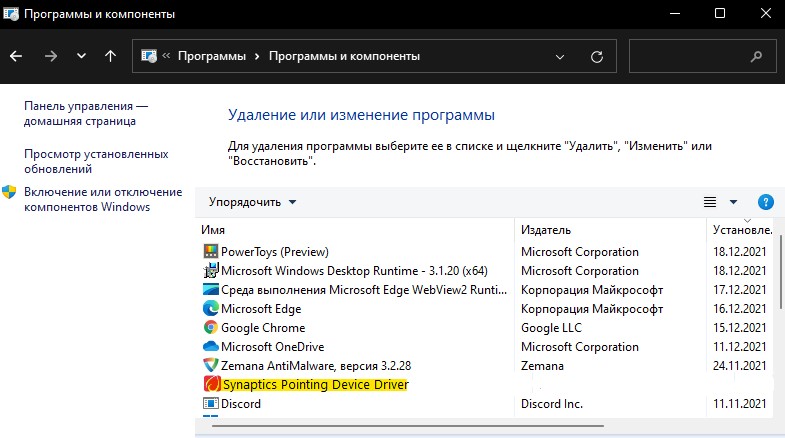Click the PowerToys (Preview) icon
The width and height of the screenshot is (785, 438).
(211, 251)
